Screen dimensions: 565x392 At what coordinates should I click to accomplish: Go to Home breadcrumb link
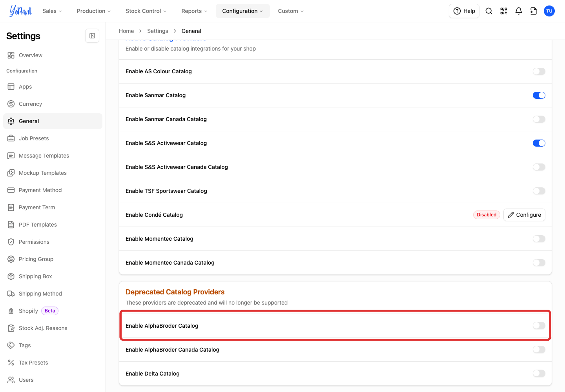(x=126, y=31)
